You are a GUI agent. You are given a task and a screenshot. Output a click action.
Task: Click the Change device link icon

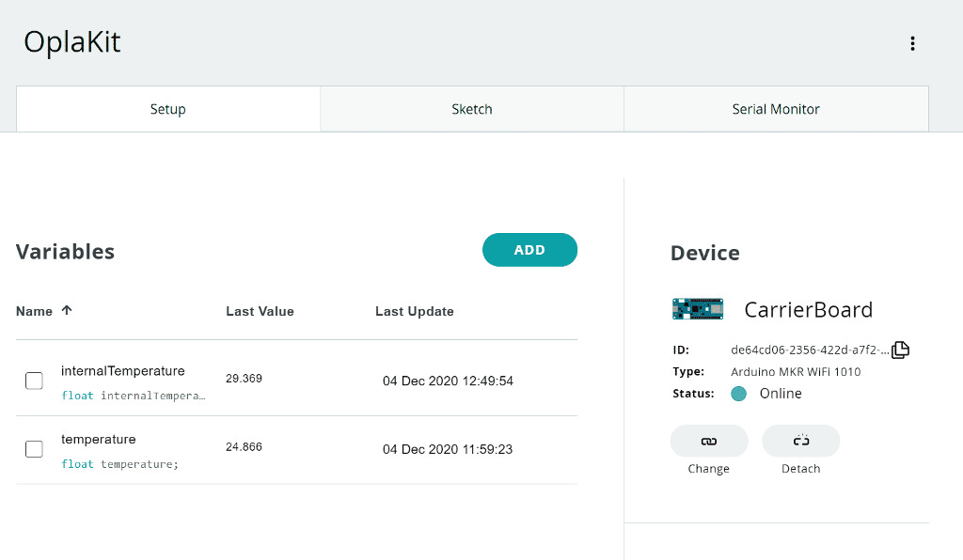[709, 441]
